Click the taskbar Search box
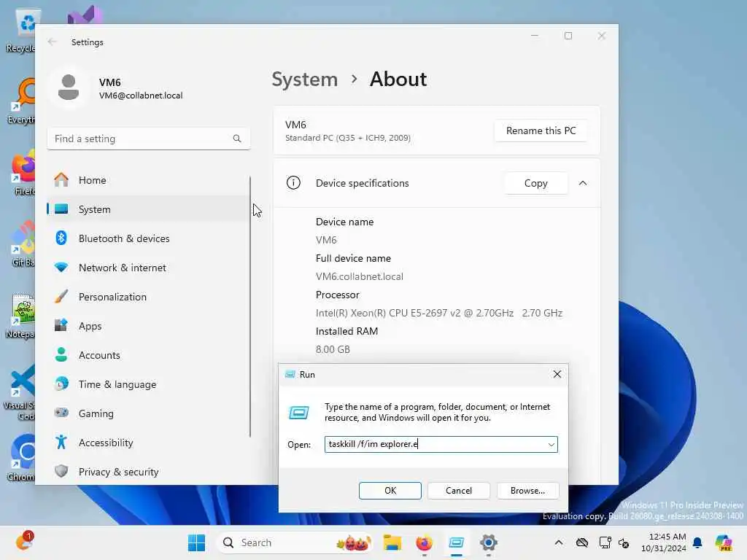Image resolution: width=747 pixels, height=560 pixels. (295, 542)
